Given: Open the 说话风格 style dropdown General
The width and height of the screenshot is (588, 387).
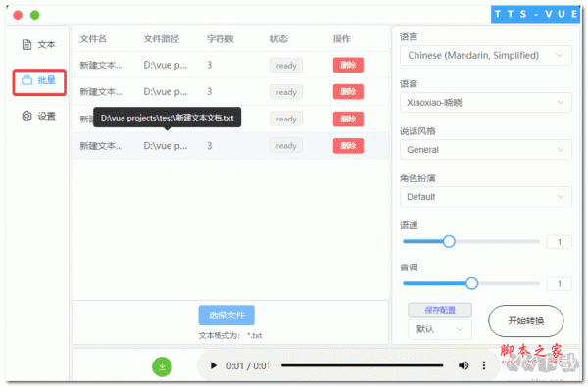Looking at the screenshot, I should [x=486, y=150].
